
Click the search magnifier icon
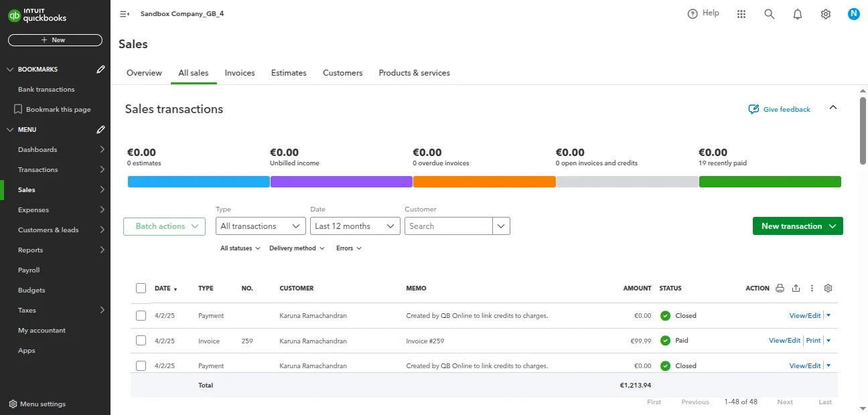[770, 14]
